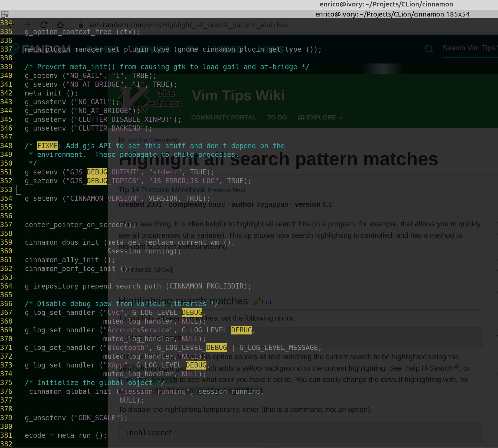Click "cinnamon_a11y_init" on line 361
This screenshot has width=498, height=448.
[x=62, y=260]
